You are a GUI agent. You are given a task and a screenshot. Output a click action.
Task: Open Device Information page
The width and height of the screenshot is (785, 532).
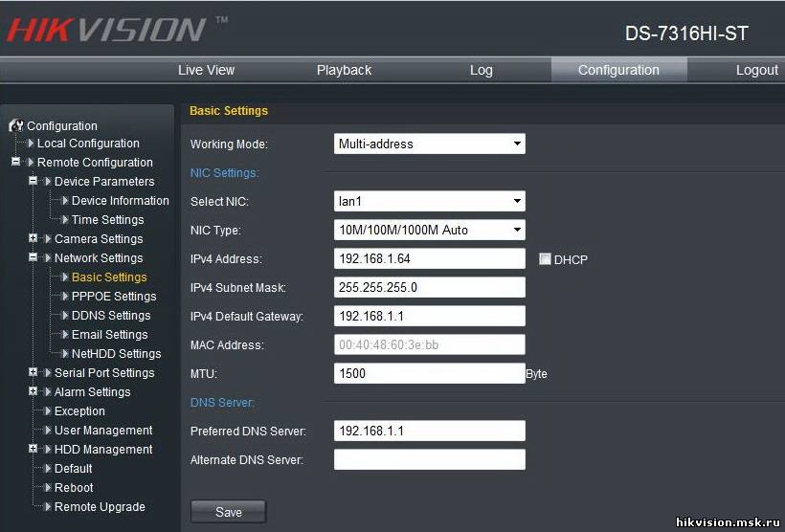pyautogui.click(x=121, y=201)
